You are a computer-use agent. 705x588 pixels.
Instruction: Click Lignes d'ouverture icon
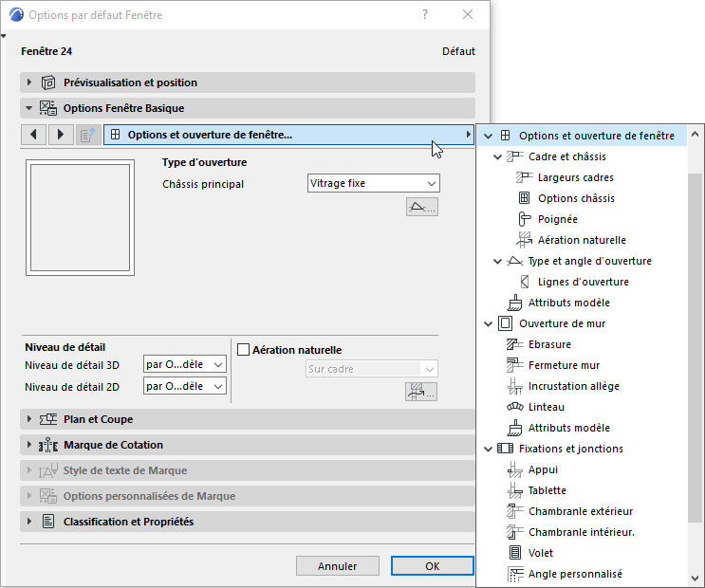[525, 282]
